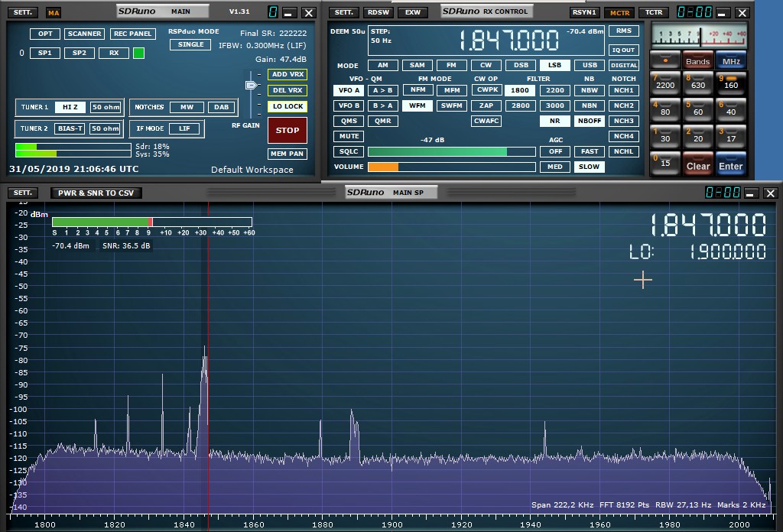The image size is (783, 532).
Task: Select the 160 meter band keypad button
Action: click(730, 83)
